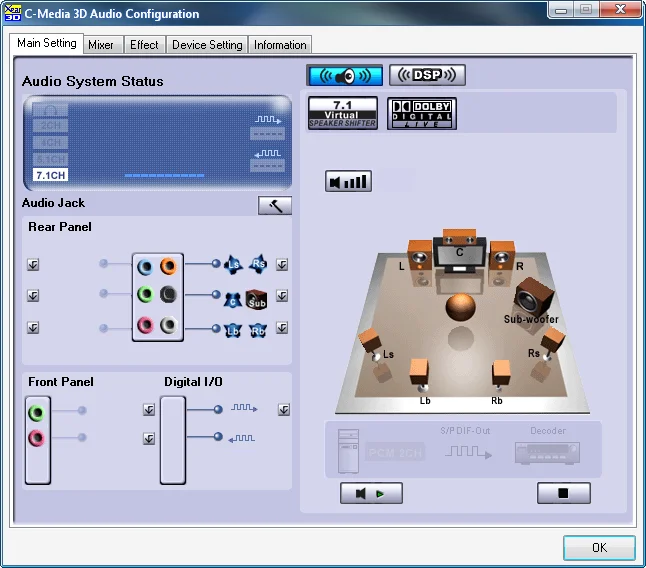The image size is (646, 568).
Task: Open left dropdown for pink/gray jack row
Action: (33, 328)
